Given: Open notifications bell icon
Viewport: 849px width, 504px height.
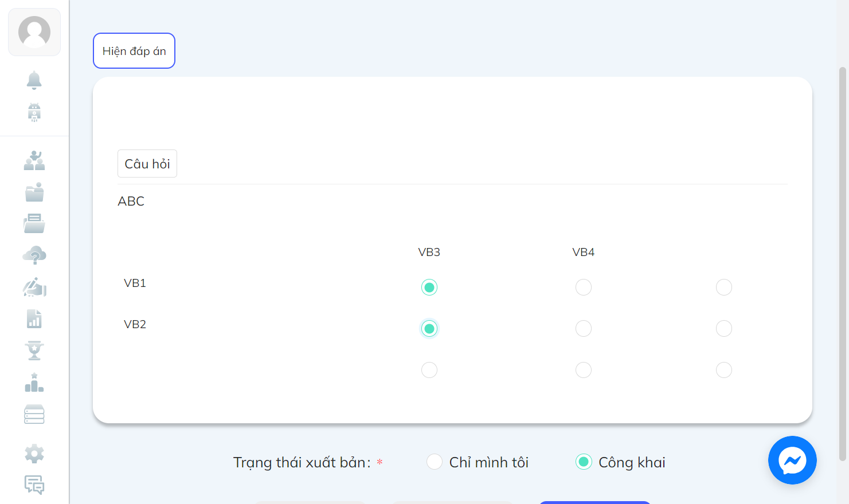Looking at the screenshot, I should point(34,80).
